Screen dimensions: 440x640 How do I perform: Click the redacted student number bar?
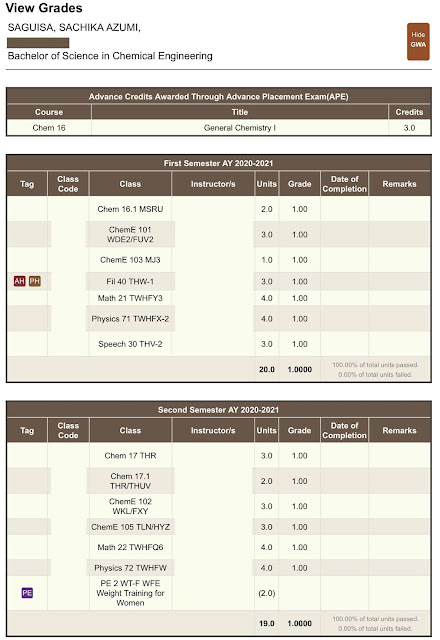38,43
